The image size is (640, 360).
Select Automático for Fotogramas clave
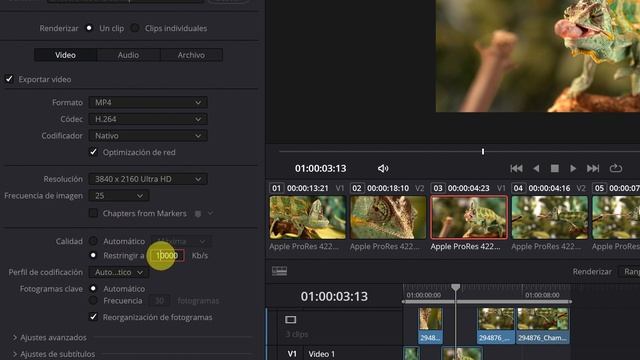[x=93, y=289]
